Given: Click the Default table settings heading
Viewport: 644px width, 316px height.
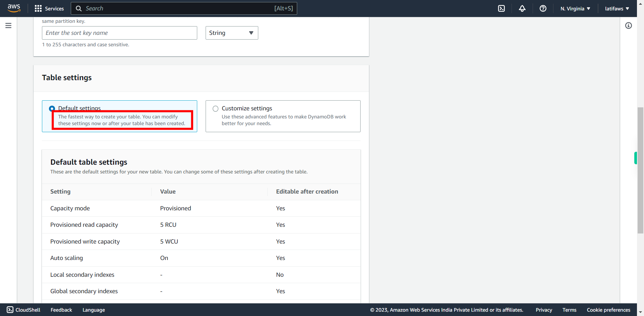Looking at the screenshot, I should click(x=89, y=162).
